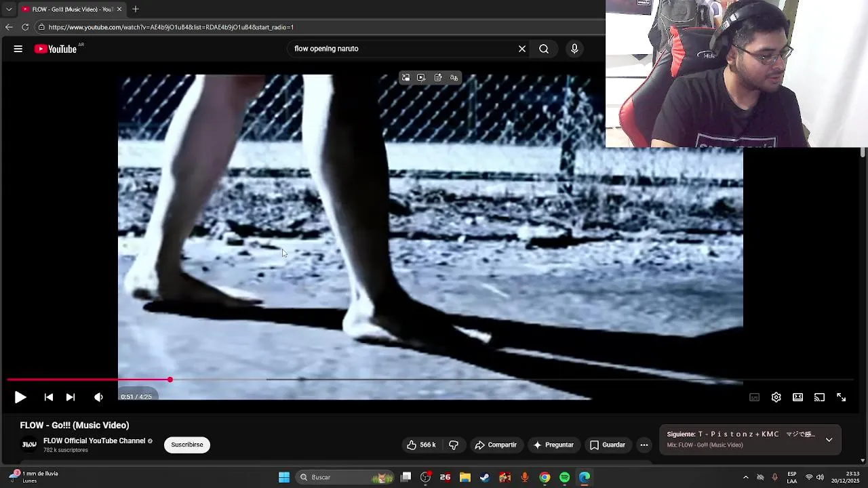The height and width of the screenshot is (488, 868).
Task: Switch to theater mode
Action: tap(797, 397)
